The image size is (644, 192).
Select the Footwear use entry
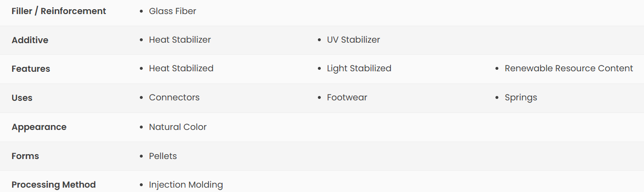click(347, 97)
